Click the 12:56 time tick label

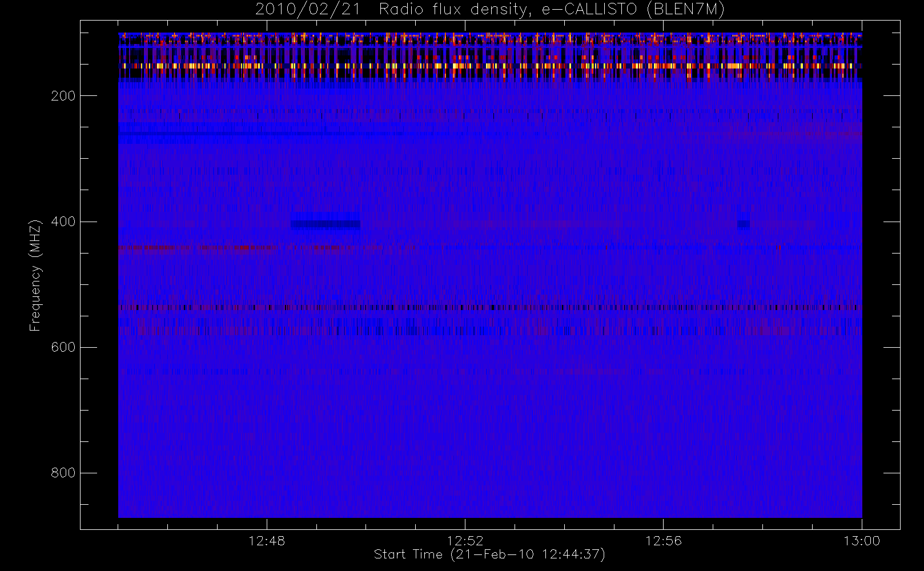pyautogui.click(x=664, y=541)
